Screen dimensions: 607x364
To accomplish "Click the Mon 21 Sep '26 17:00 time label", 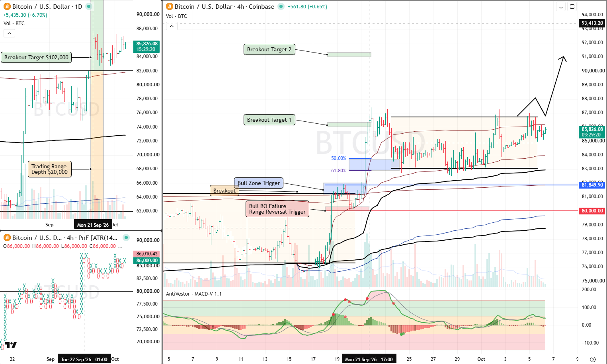I will (369, 359).
